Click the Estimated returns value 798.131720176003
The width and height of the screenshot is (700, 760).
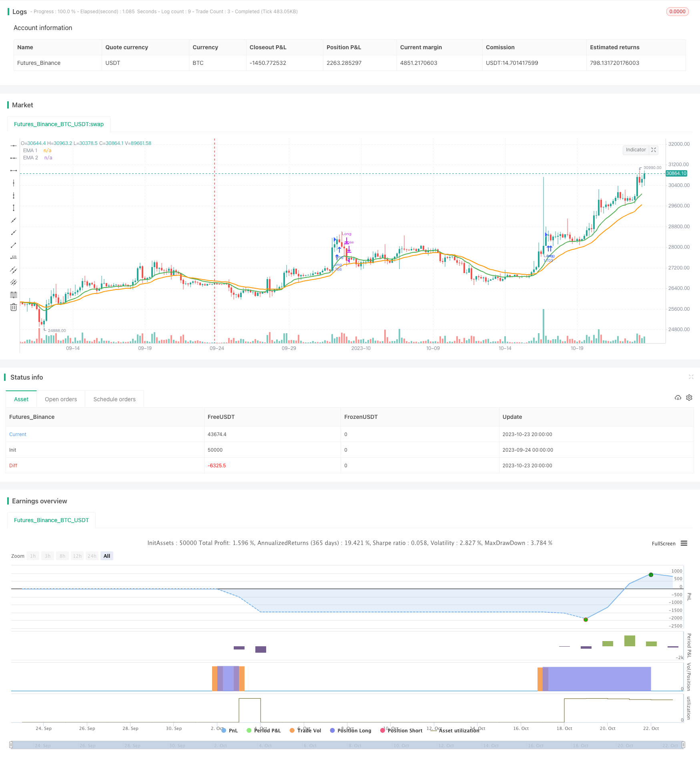tap(615, 63)
